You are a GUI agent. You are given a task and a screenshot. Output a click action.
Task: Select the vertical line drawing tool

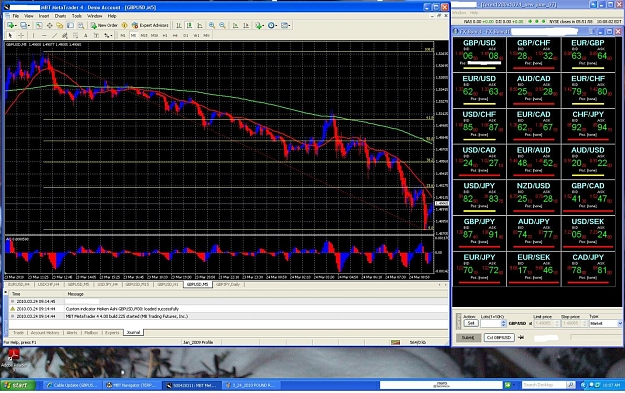point(33,35)
